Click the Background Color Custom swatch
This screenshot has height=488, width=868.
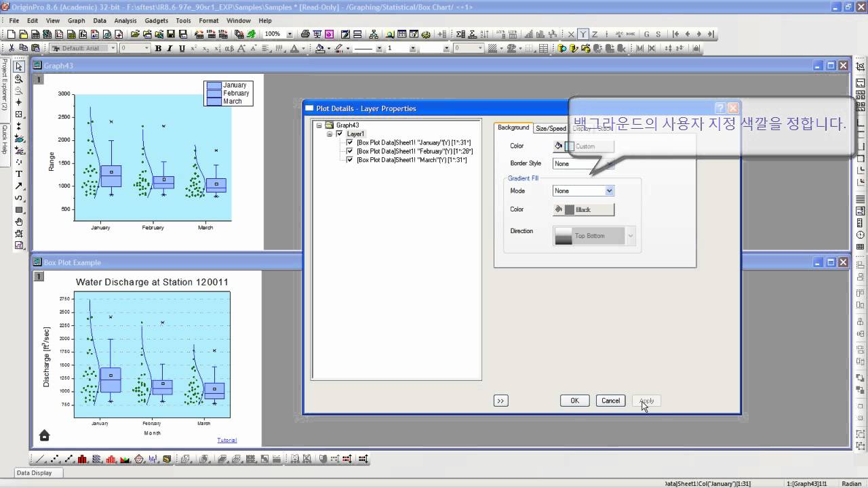tap(584, 146)
